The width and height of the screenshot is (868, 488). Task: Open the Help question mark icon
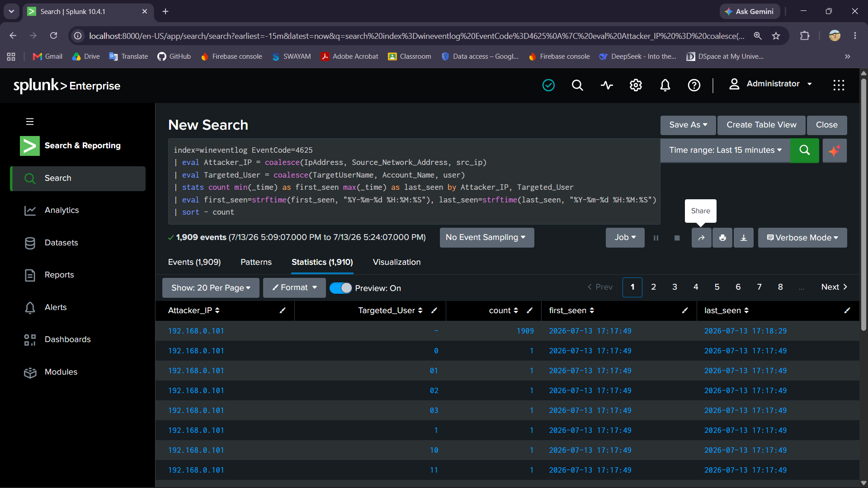pyautogui.click(x=694, y=85)
